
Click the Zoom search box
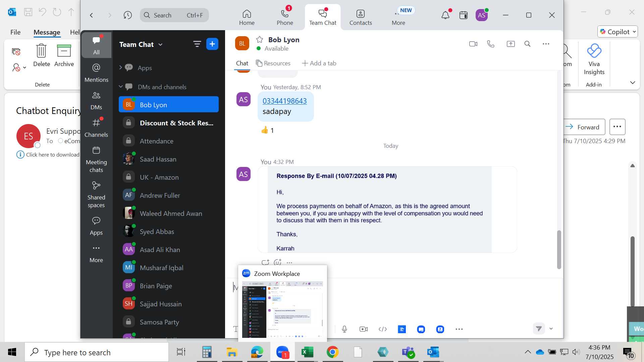coord(174,15)
